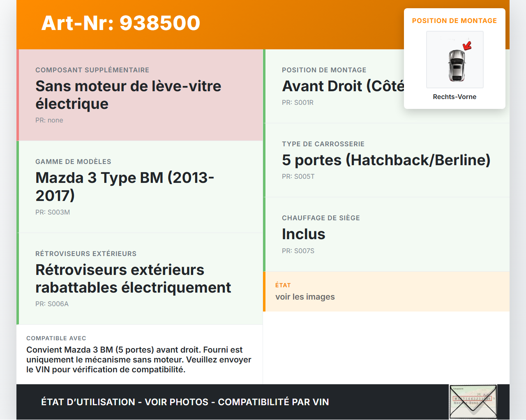
Task: Click the PR: S003M code
Action: coord(53,212)
